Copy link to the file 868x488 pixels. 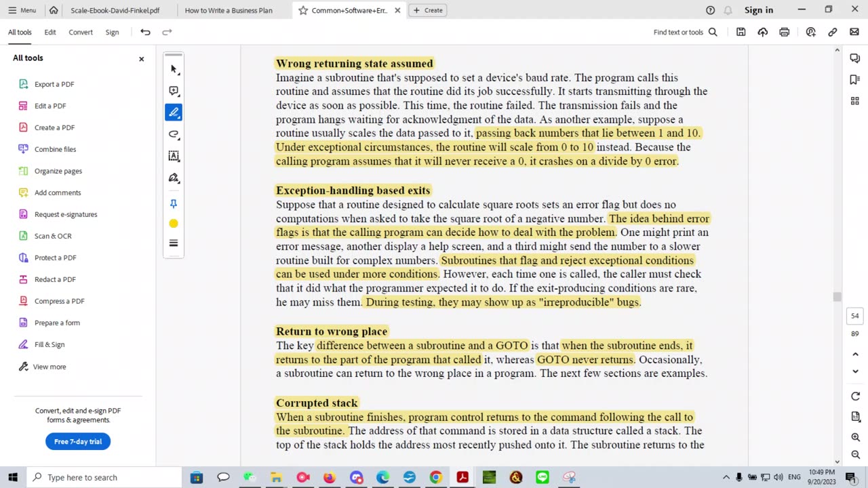[833, 32]
